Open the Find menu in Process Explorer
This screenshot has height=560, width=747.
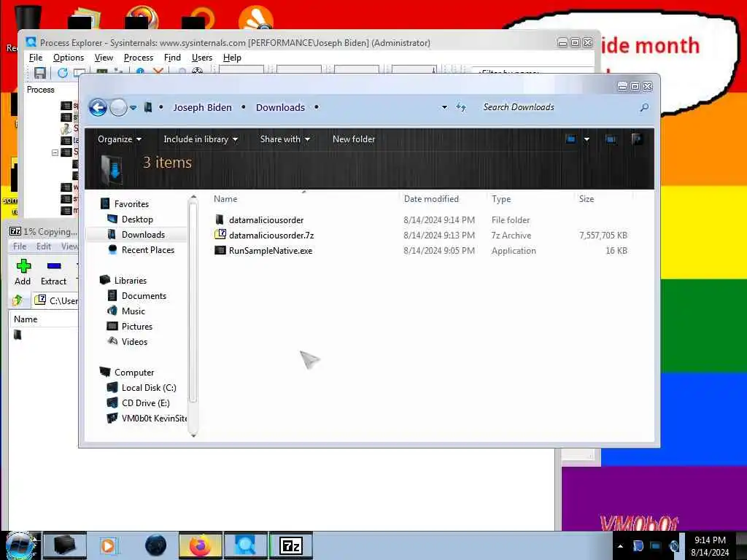pyautogui.click(x=172, y=58)
